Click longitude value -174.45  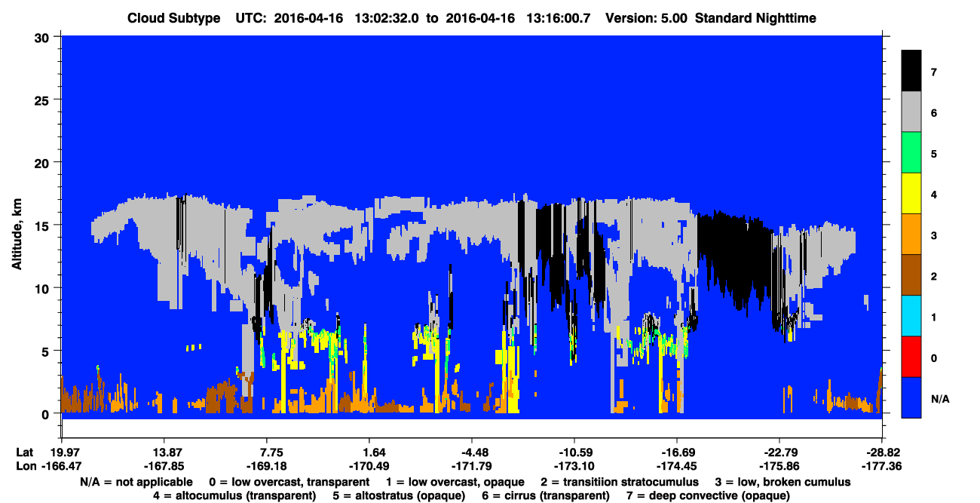(677, 466)
